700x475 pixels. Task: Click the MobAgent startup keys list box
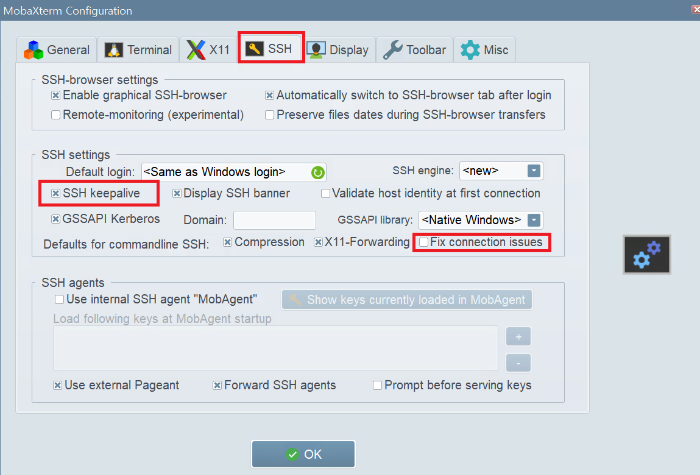(275, 348)
